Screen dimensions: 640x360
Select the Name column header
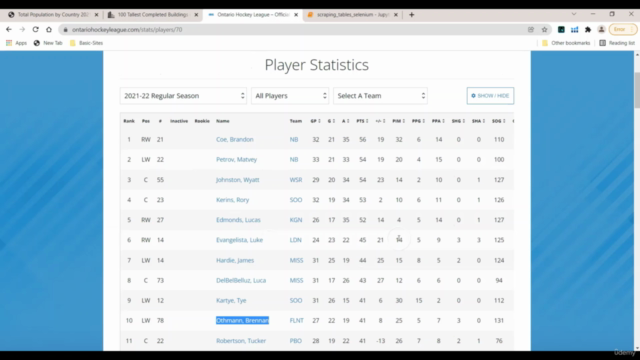point(222,121)
